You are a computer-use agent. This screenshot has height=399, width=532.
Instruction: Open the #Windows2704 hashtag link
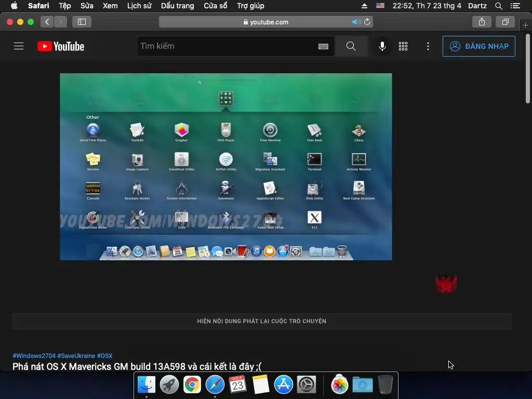click(x=34, y=355)
